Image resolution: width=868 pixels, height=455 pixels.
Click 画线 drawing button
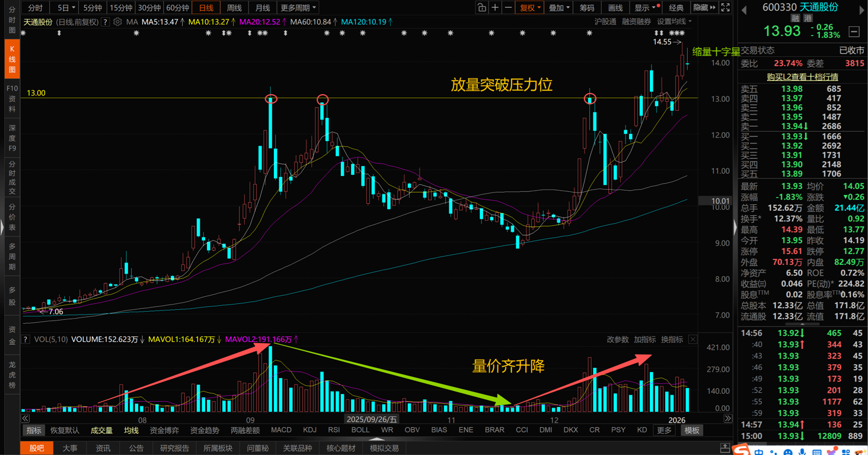[x=615, y=8]
